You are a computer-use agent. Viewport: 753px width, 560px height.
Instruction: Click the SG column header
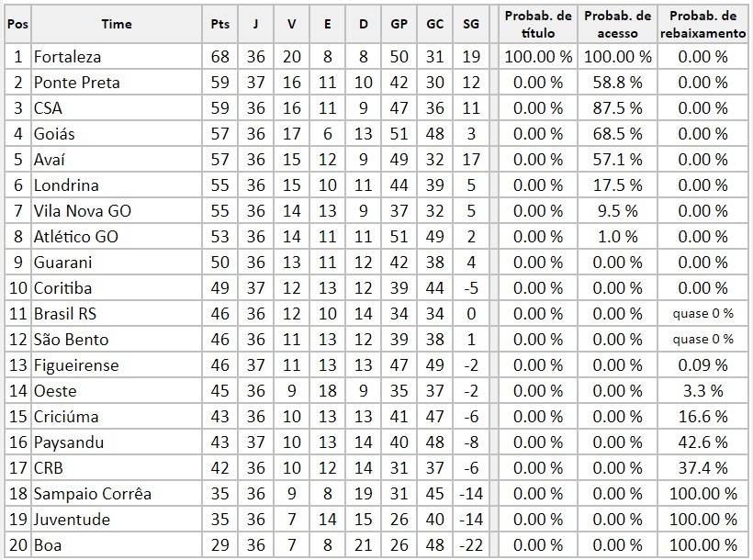(471, 24)
